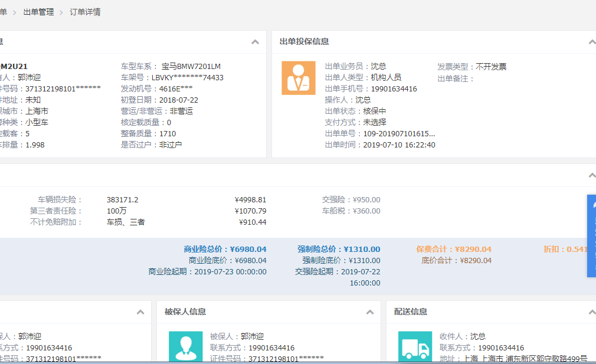596x364 pixels.
Task: Click the 出单单号 value 109-201907101615...
Action: pyautogui.click(x=399, y=133)
